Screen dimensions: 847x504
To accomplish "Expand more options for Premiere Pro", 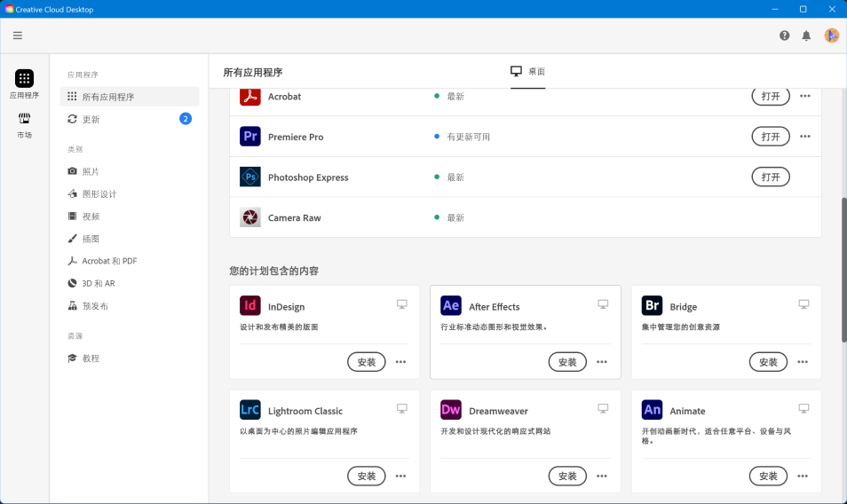I will (x=804, y=137).
